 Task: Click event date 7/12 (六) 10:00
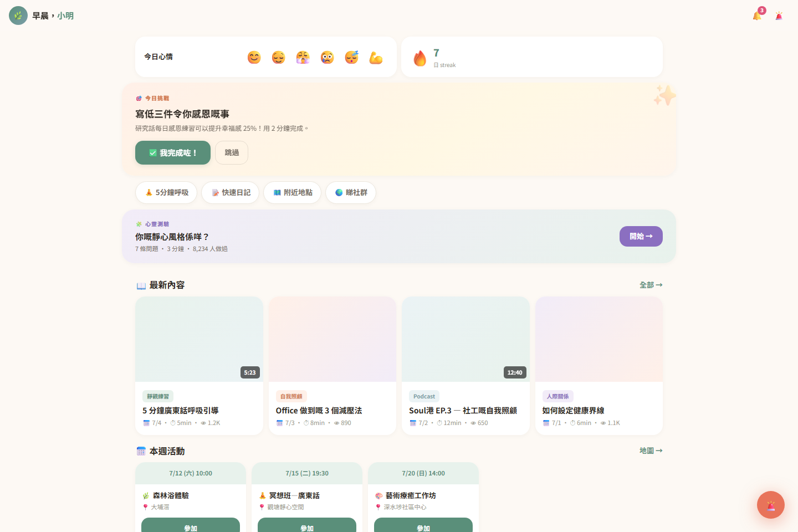click(x=191, y=473)
